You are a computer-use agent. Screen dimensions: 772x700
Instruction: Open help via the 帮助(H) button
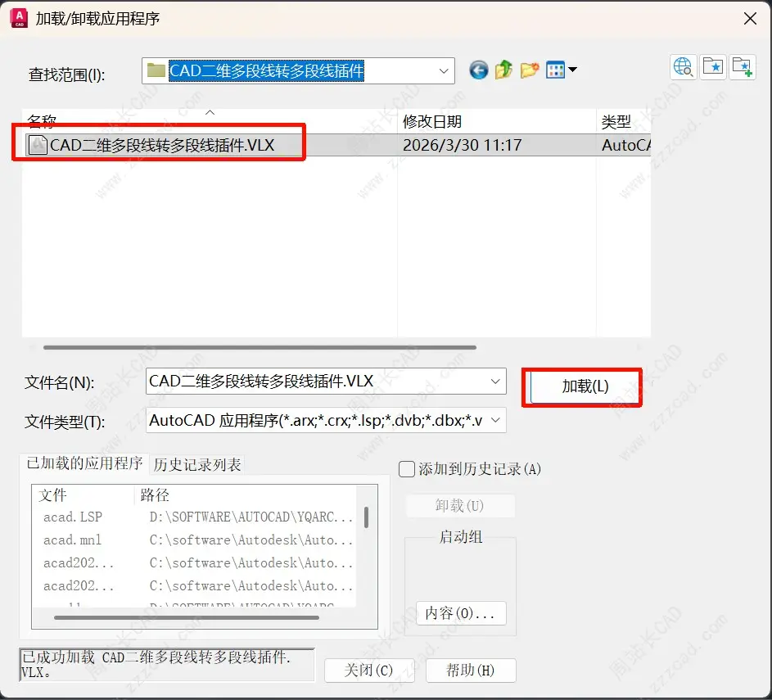tap(471, 670)
